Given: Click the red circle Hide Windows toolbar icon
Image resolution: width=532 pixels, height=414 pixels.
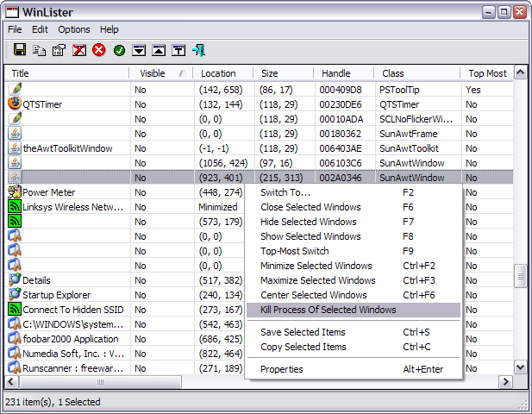Looking at the screenshot, I should [99, 50].
